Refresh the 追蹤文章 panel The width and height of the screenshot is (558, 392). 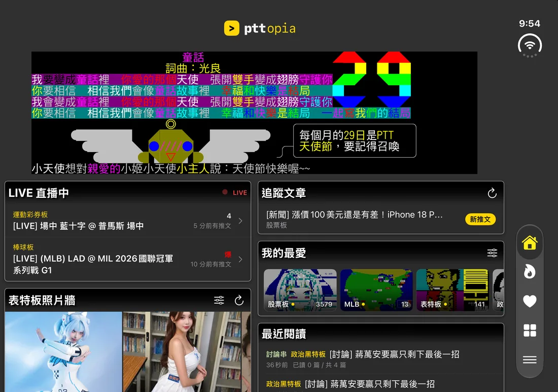[492, 193]
